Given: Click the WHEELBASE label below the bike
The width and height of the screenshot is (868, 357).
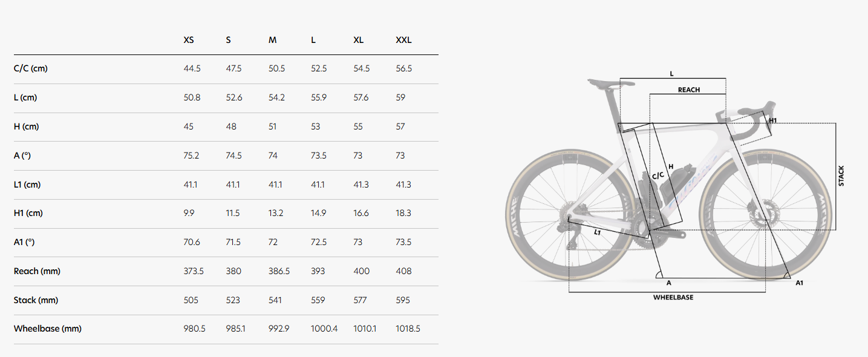Looking at the screenshot, I should coord(673,298).
